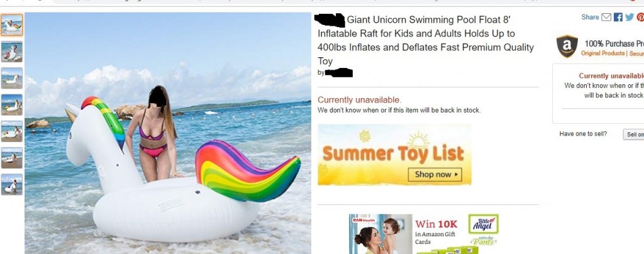Select the third product thumbnail

tap(12, 78)
